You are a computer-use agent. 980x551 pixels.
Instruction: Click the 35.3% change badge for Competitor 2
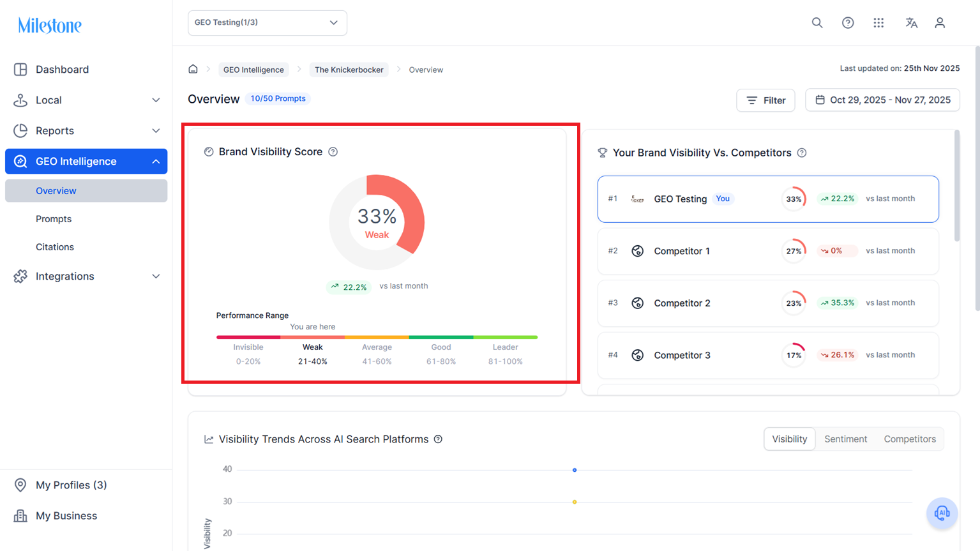[838, 303]
